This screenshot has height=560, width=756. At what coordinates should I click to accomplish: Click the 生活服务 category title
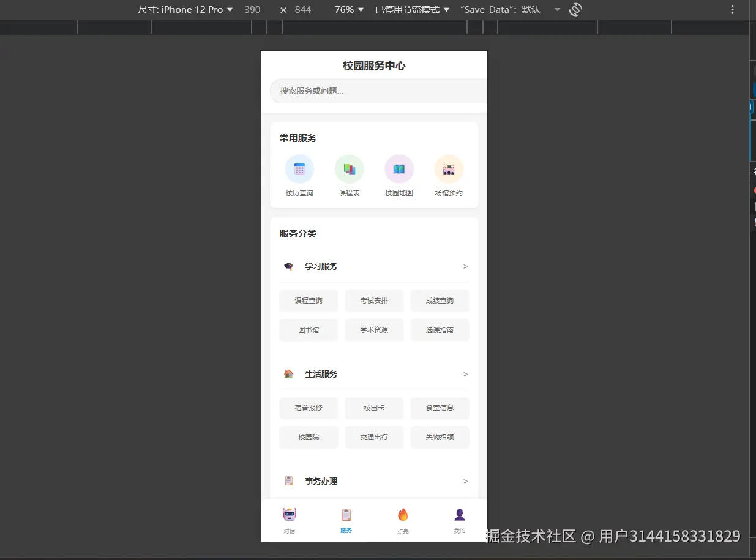tap(321, 374)
